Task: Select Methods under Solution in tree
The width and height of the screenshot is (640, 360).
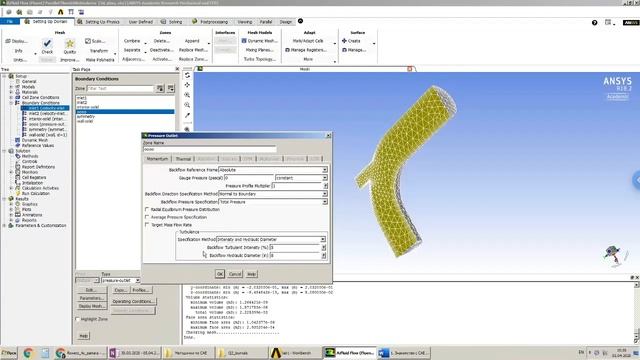Action: pos(30,156)
